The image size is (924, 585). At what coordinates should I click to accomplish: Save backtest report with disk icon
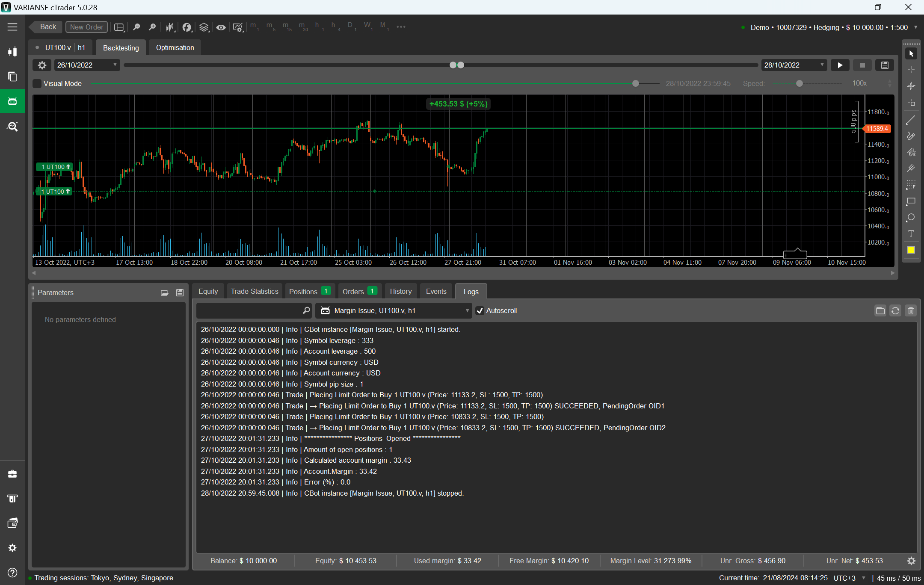point(885,65)
